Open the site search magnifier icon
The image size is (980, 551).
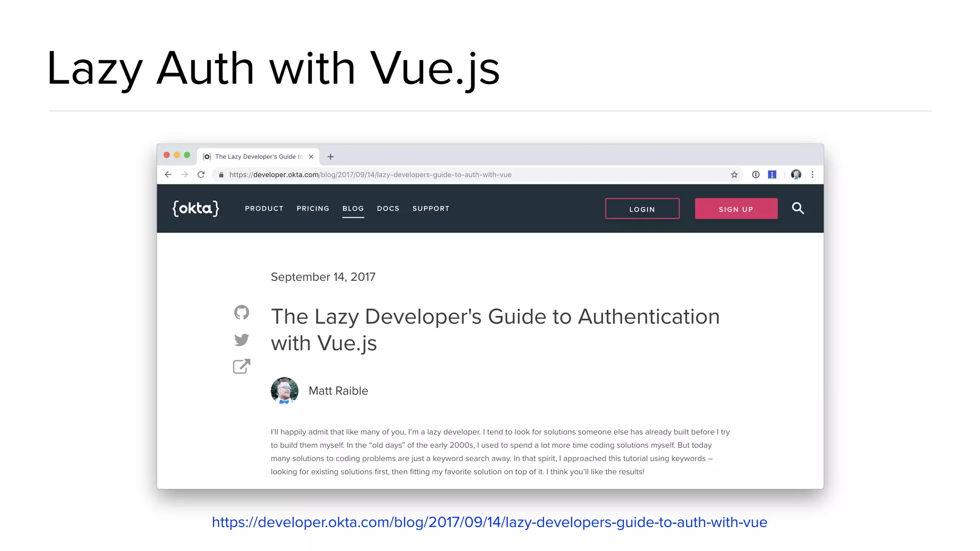798,208
